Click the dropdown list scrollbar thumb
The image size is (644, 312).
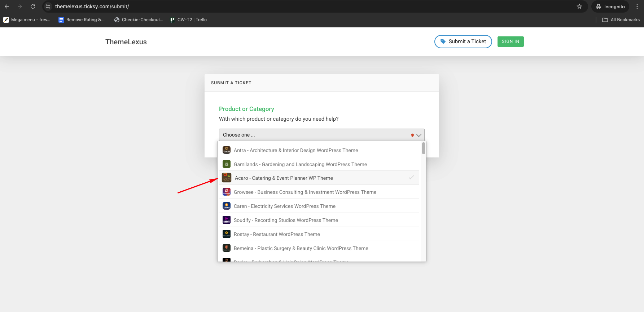tap(424, 148)
